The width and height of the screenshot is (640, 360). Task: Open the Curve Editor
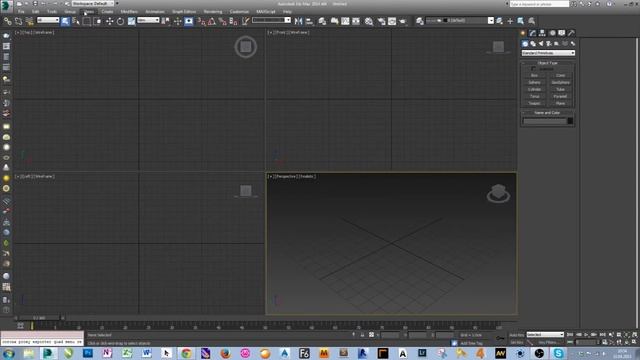point(345,21)
